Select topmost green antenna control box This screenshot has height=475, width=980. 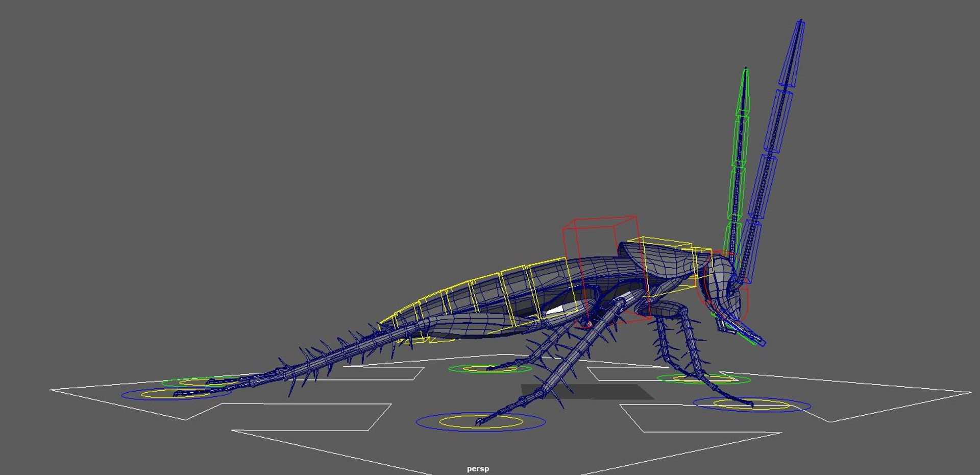point(743,92)
